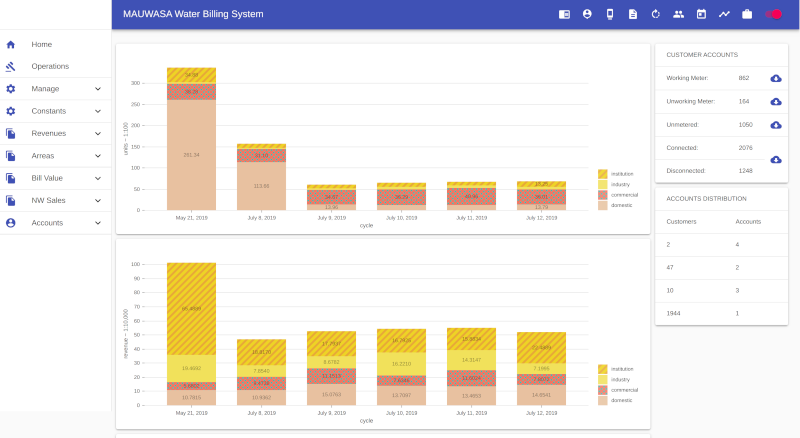Download Unmetered accounts via cloud icon
Viewport: 800px width, 438px height.
click(776, 125)
